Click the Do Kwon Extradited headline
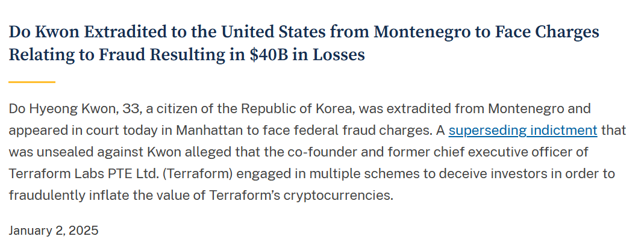Viewport: 644px width, 248px height. [x=304, y=43]
